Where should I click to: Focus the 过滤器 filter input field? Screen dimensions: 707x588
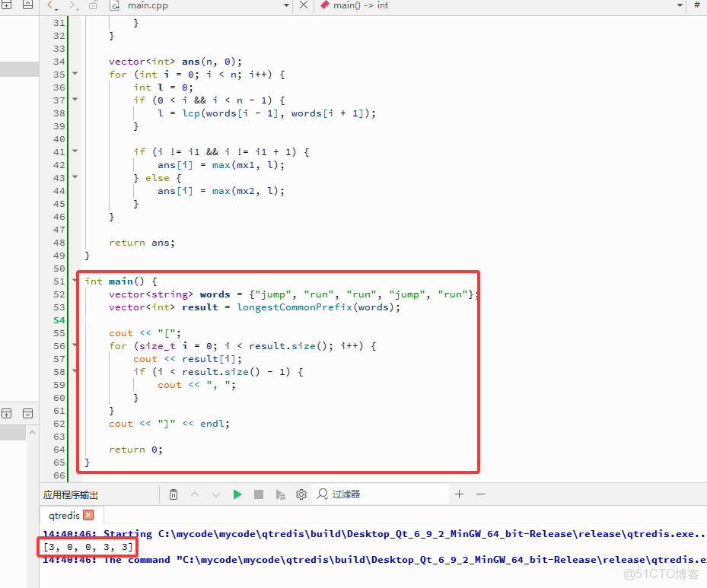click(381, 494)
